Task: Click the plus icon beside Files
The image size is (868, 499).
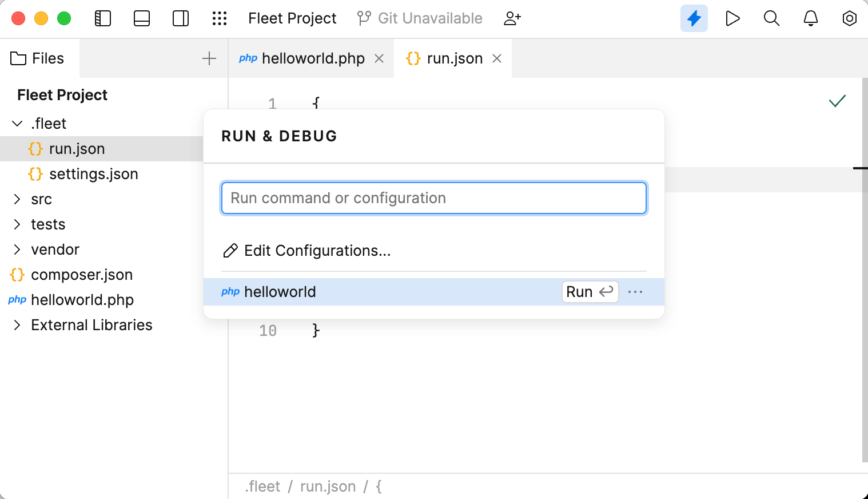Action: 209,58
